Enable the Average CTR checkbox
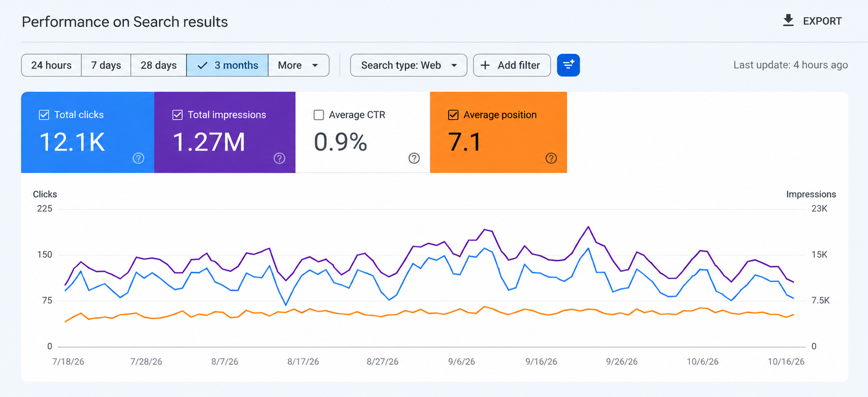Screen dimensions: 868x397 point(319,115)
